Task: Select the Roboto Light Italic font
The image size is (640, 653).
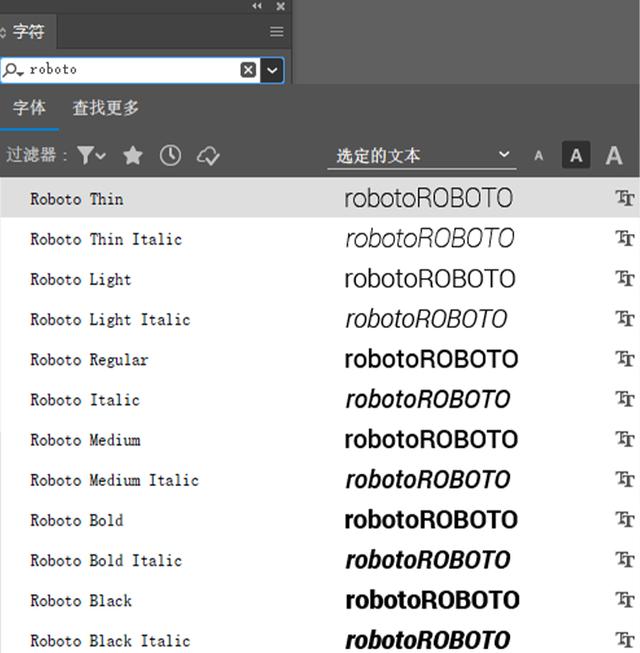Action: click(320, 319)
